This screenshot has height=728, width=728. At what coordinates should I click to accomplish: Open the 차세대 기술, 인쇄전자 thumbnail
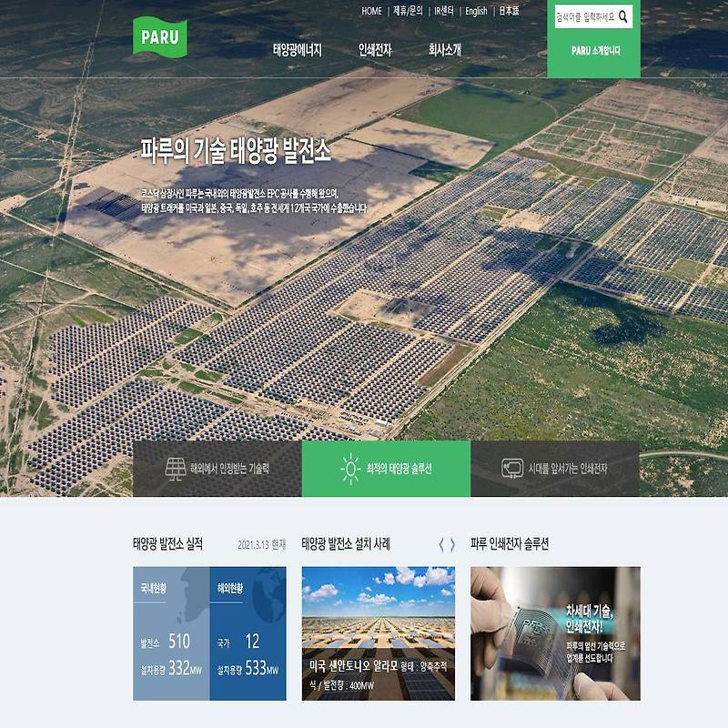[x=555, y=633]
